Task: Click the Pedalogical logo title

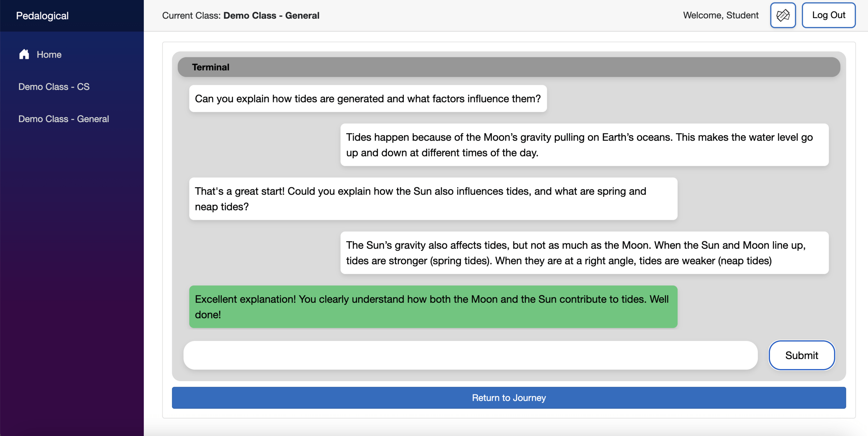Action: pyautogui.click(x=42, y=16)
